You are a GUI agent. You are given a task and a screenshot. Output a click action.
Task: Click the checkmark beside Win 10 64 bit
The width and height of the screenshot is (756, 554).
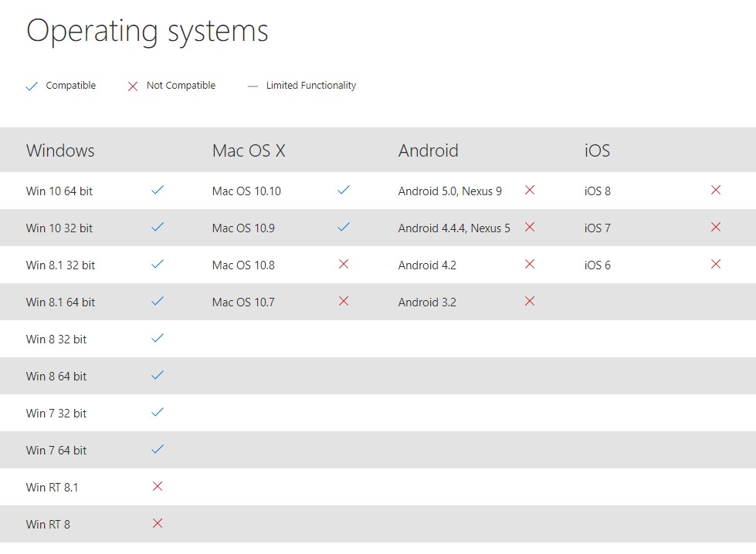pyautogui.click(x=158, y=190)
